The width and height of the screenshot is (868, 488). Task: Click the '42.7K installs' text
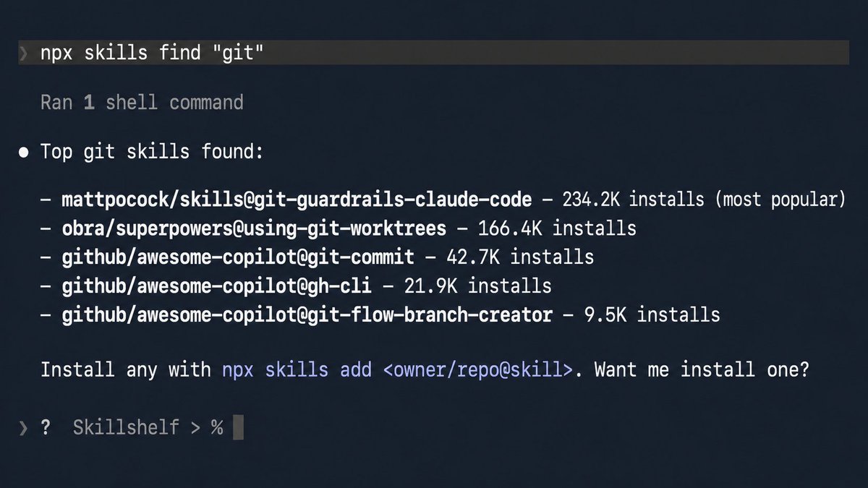(x=520, y=257)
